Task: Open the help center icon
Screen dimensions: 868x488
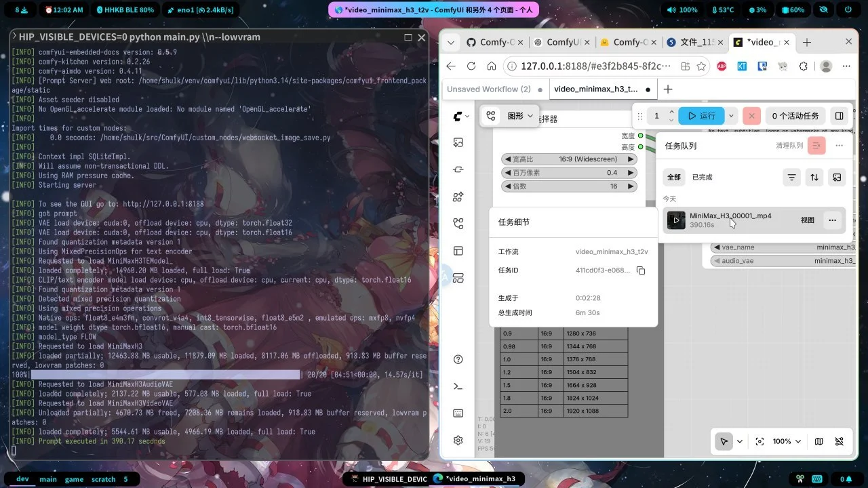Action: pyautogui.click(x=458, y=359)
